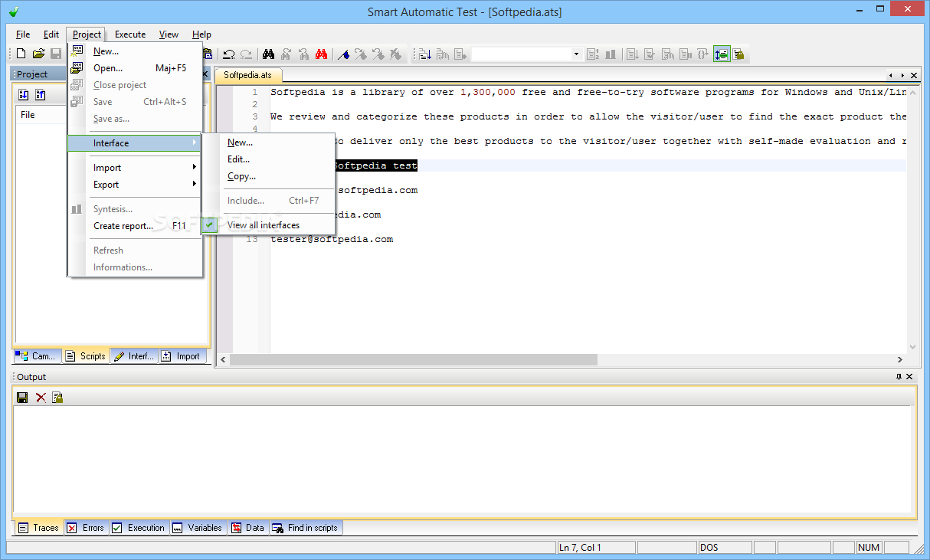Click the red binoculars icon

pyautogui.click(x=322, y=54)
